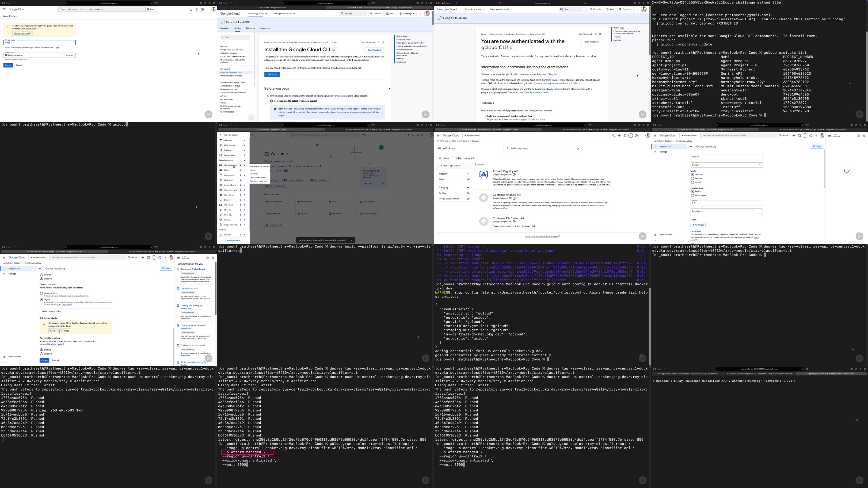
Task: Clear the 'artifact registry api' search with X
Action: pos(578,149)
